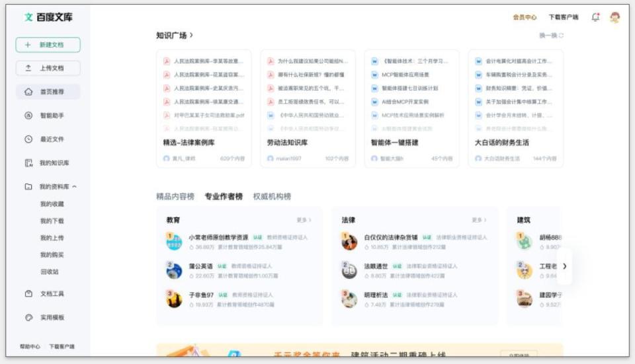This screenshot has width=635, height=364.
Task: Open 我的下载 in the sidebar
Action: point(52,221)
